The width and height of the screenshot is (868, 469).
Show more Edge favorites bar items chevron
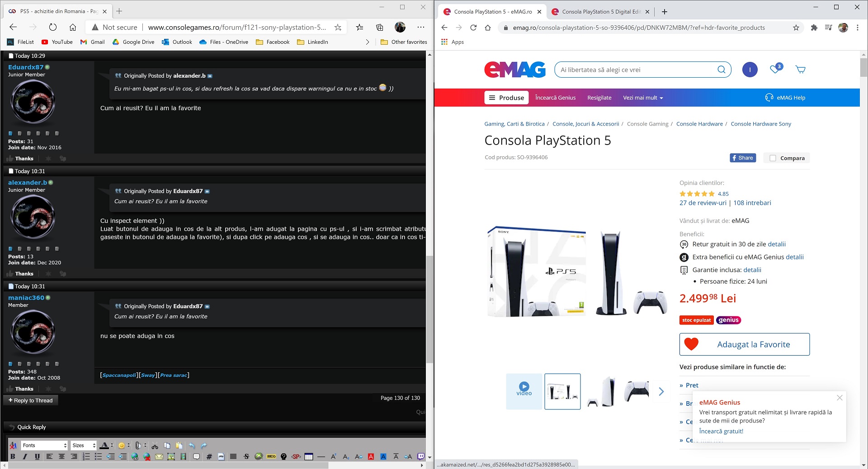point(368,42)
